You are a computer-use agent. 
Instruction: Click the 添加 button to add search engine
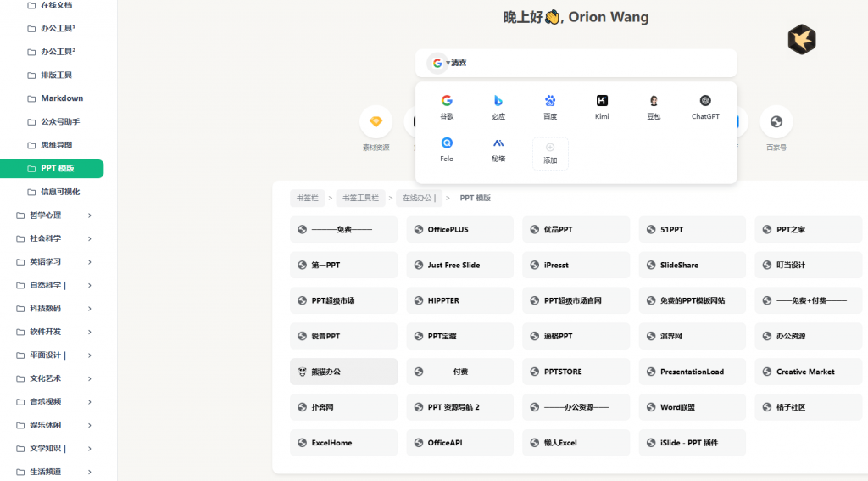[x=550, y=154]
